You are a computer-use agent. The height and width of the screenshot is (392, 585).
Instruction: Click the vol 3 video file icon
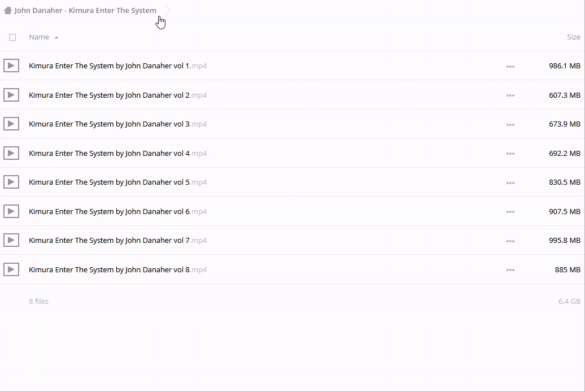(11, 124)
